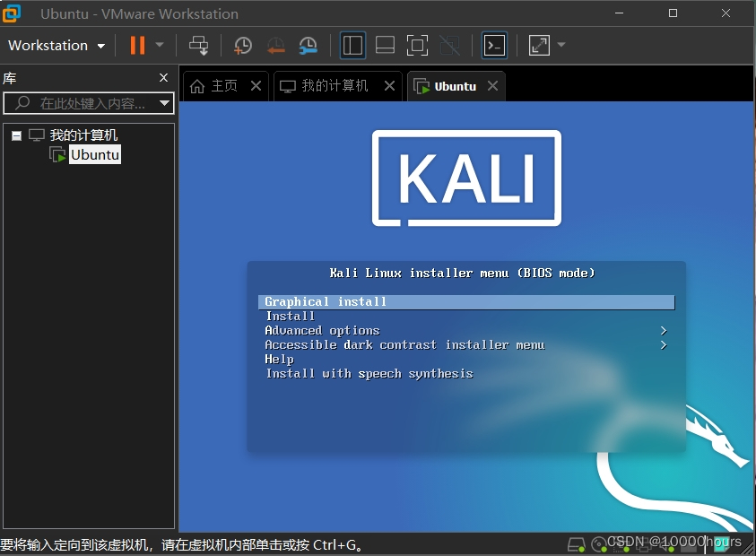Close the library panel
Screen dimensions: 756x556
(163, 78)
